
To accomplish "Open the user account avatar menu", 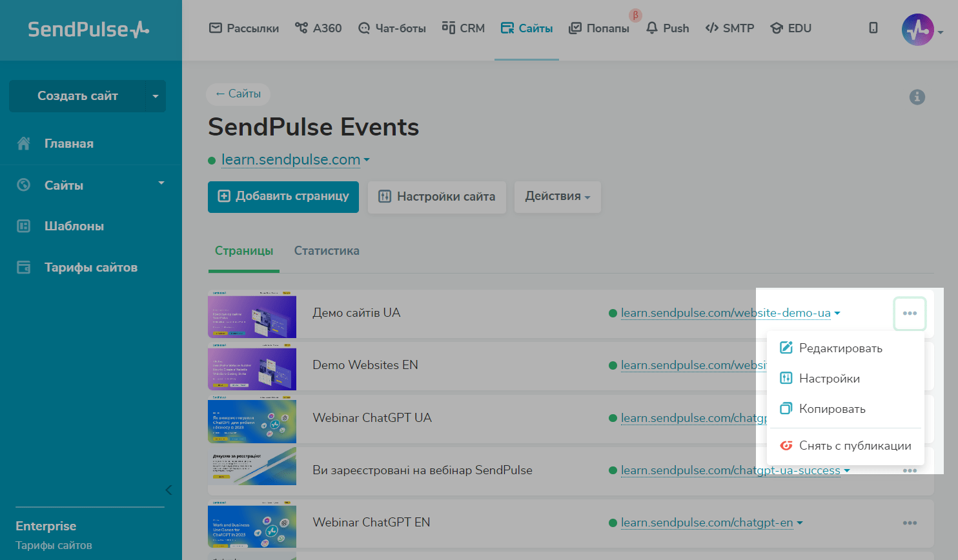I will (x=918, y=30).
